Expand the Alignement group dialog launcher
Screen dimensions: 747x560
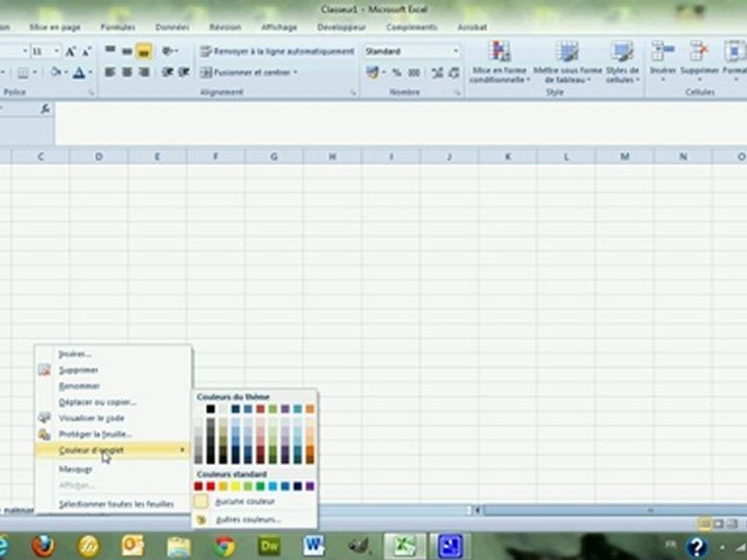[353, 93]
